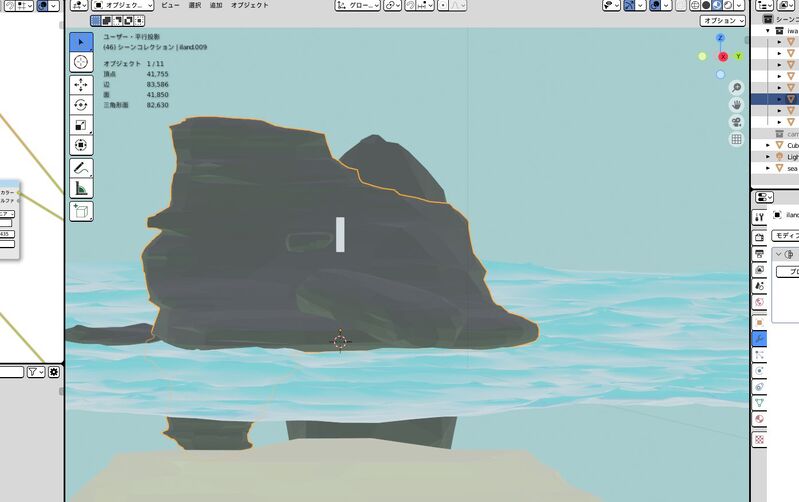Toggle viewport overlays button
Screen dimensions: 799x502
655,5
